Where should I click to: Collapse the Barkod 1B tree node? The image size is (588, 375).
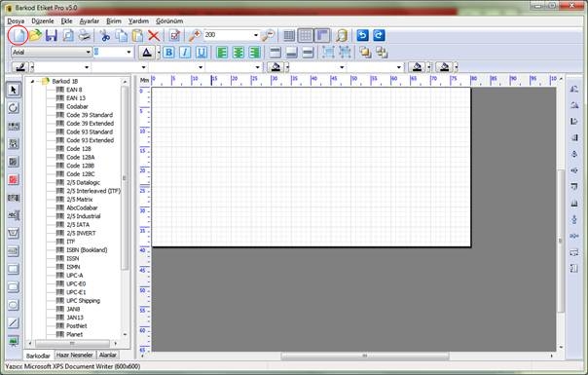coord(32,81)
